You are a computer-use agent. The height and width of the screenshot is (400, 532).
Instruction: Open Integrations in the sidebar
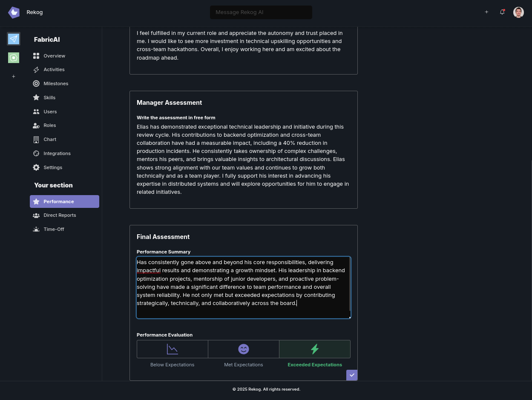pos(57,153)
